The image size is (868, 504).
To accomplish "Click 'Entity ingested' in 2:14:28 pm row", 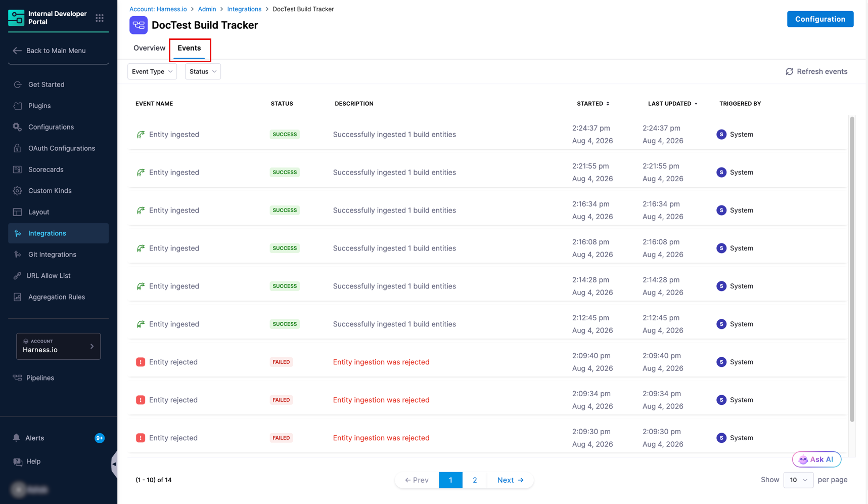I will pos(174,286).
